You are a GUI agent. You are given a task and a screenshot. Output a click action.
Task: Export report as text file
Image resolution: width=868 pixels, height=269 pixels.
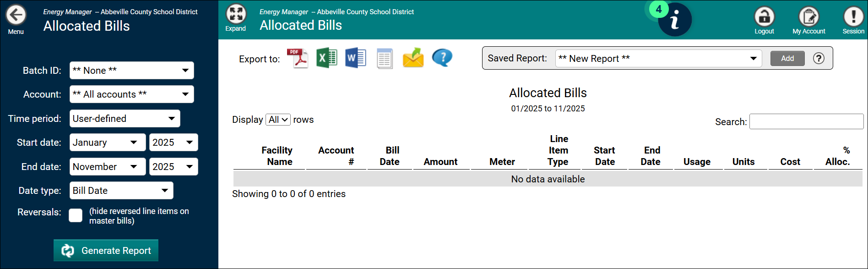click(385, 59)
